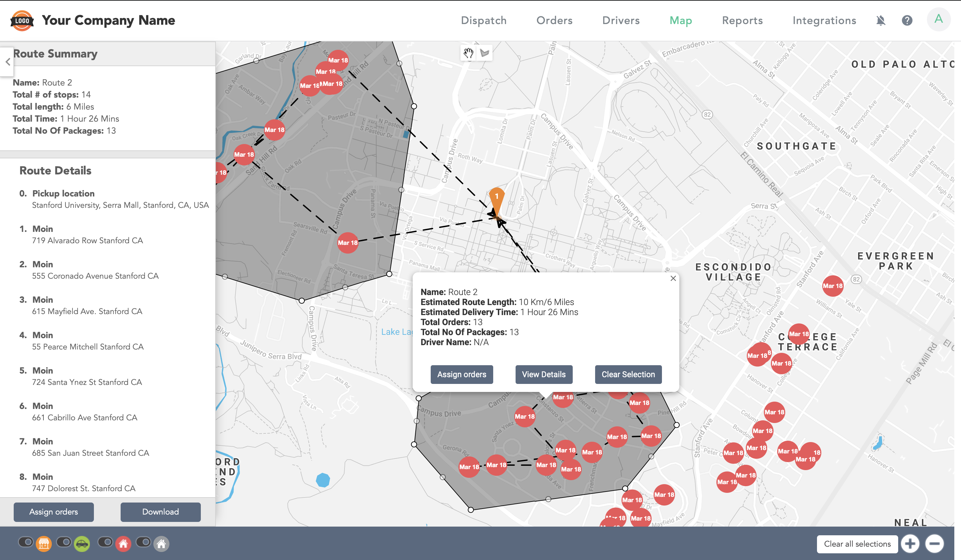Open the user account avatar menu

click(939, 19)
